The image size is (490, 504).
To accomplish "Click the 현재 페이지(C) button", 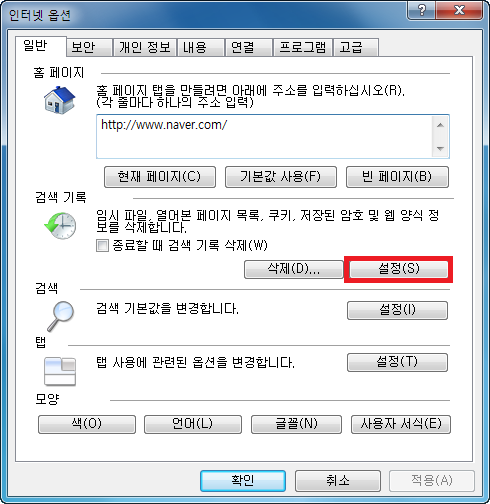I will pos(160,177).
